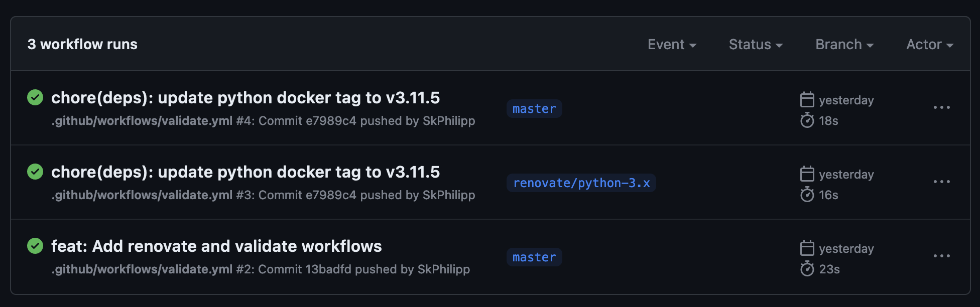Click the calendar icon next to yesterday on run #4

pos(807,100)
